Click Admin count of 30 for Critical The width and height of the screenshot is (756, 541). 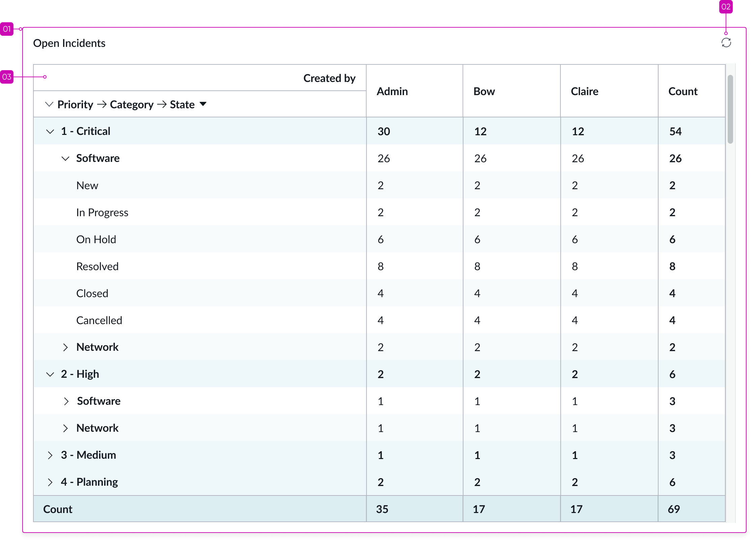pyautogui.click(x=384, y=131)
